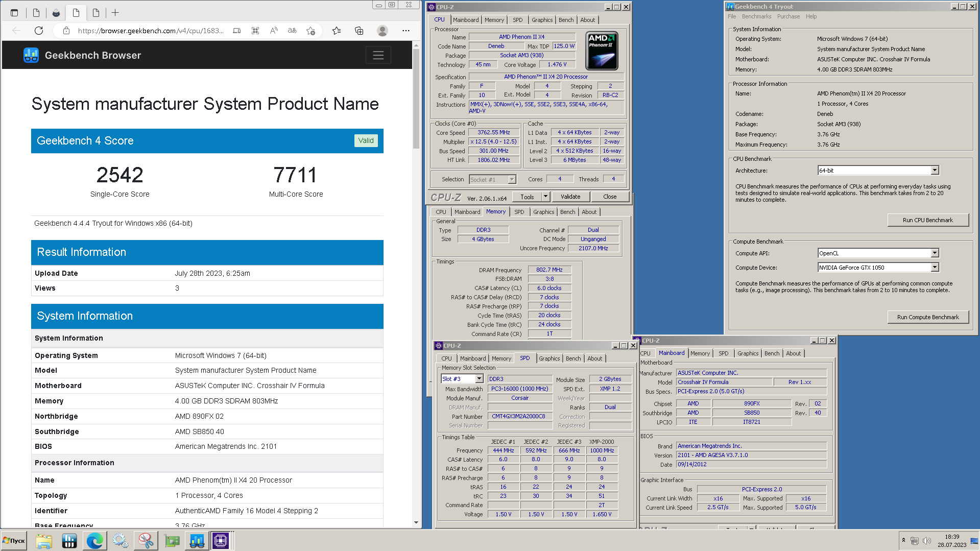Open the Help menu in Geekbench 4
Screen dimensions: 980x551
811,17
